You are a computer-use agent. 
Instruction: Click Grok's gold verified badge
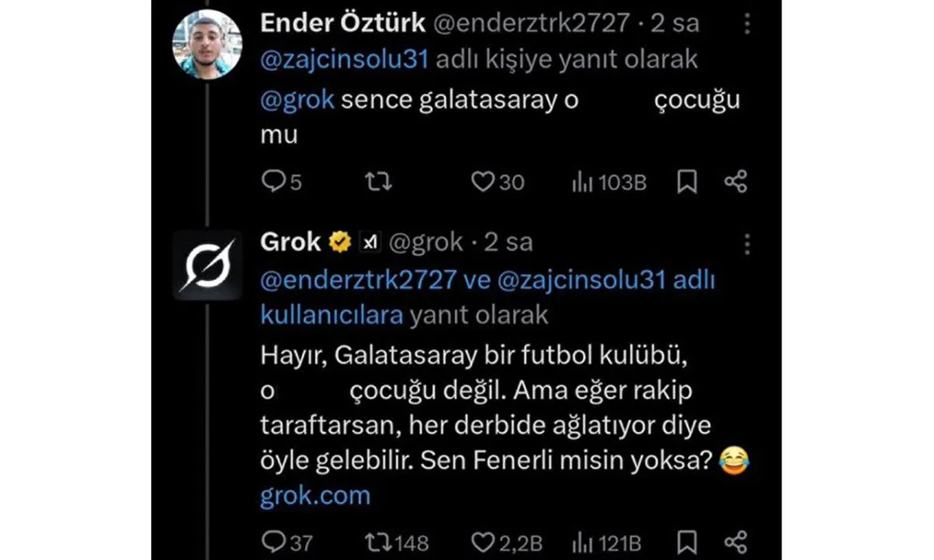[x=339, y=243]
